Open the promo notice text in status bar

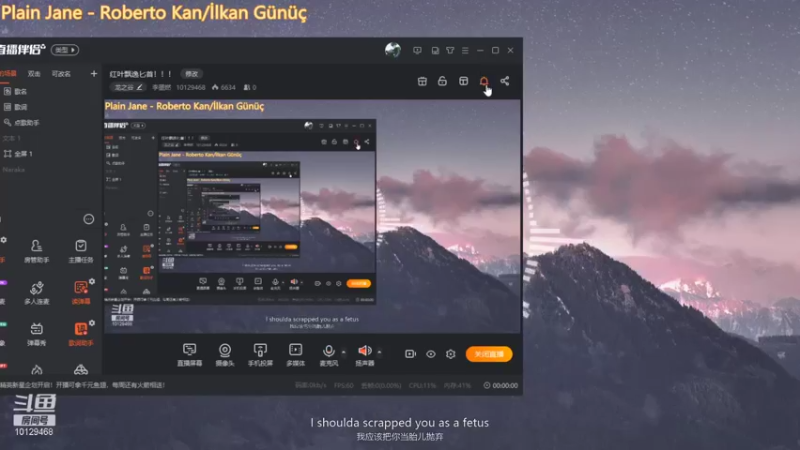(x=83, y=385)
